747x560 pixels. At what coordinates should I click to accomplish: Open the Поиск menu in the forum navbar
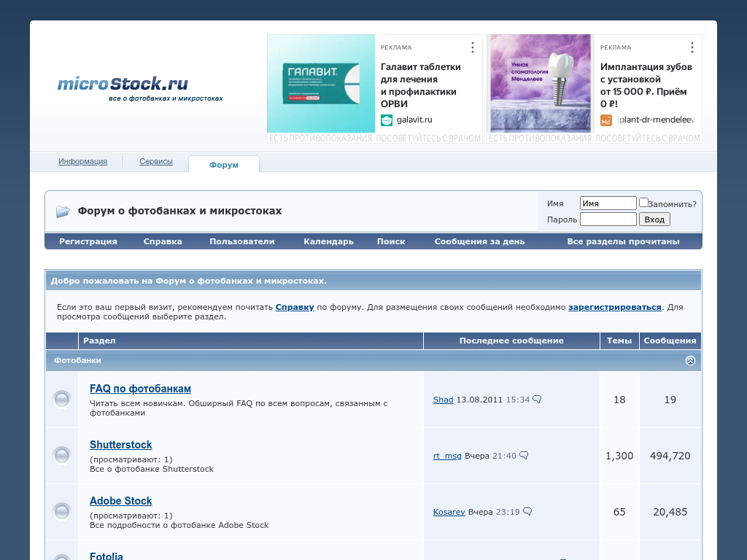coord(391,241)
